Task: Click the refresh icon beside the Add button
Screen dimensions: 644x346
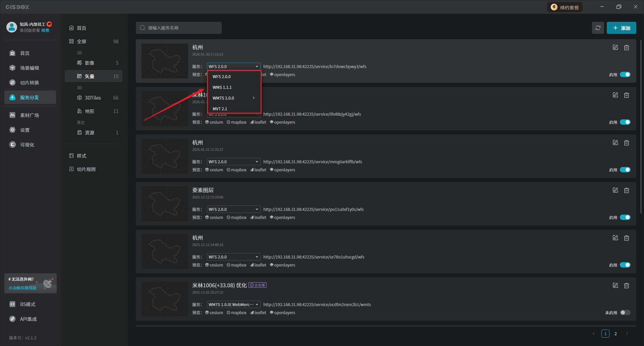Action: click(598, 28)
